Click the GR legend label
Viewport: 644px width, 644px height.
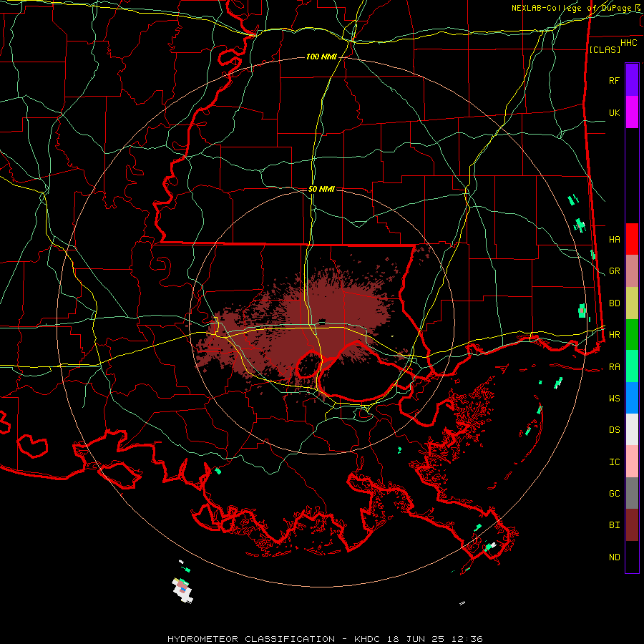(614, 271)
